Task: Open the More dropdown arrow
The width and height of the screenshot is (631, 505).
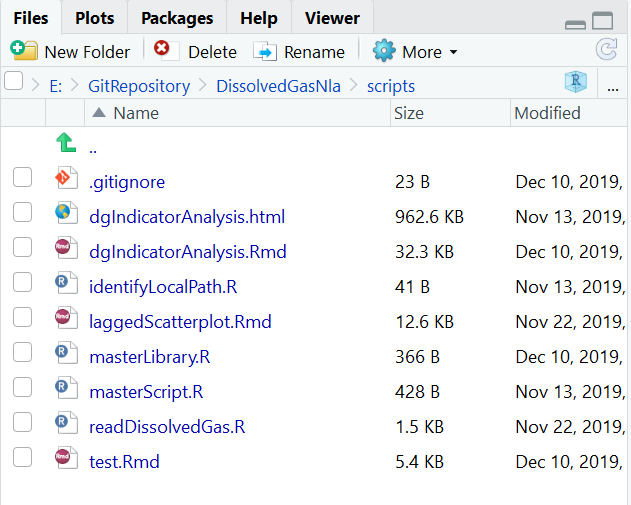Action: click(454, 52)
